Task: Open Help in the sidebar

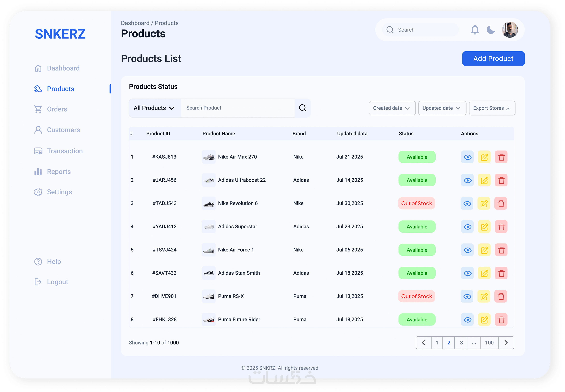Action: 47,262
